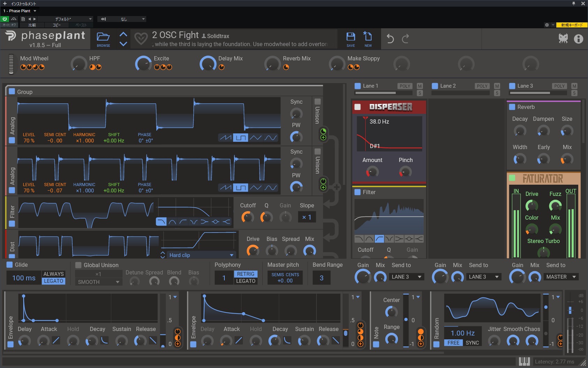The width and height of the screenshot is (588, 368).
Task: Open the first Envelope output 1 dropdown
Action: [x=172, y=297]
